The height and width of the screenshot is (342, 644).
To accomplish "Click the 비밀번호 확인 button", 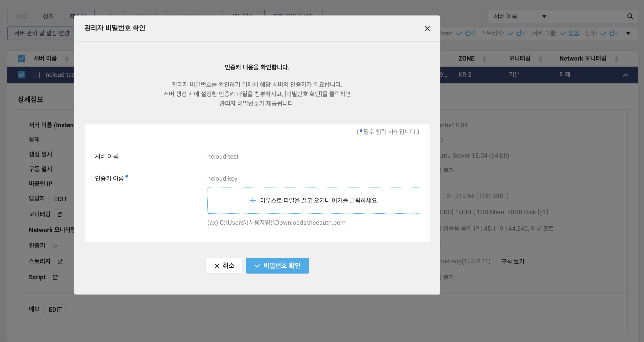I will pyautogui.click(x=277, y=265).
